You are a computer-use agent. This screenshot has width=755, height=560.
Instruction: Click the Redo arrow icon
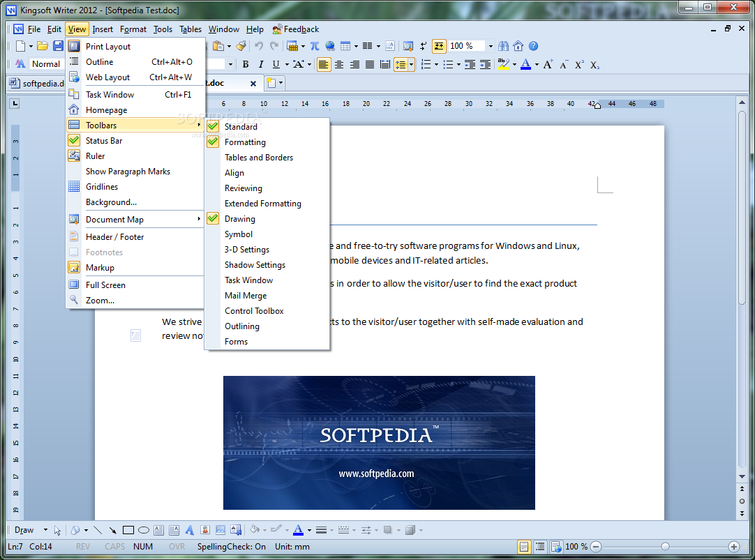(x=274, y=46)
